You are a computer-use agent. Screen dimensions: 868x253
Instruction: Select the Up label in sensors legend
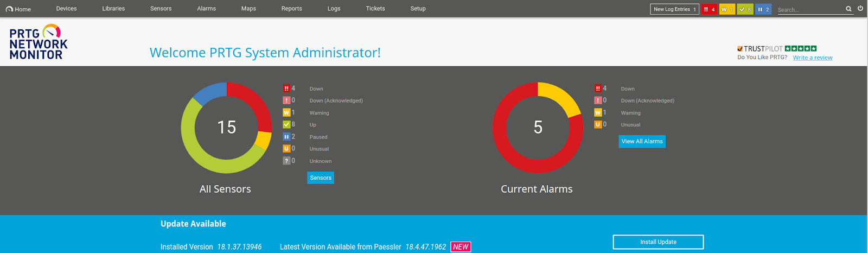click(x=312, y=125)
